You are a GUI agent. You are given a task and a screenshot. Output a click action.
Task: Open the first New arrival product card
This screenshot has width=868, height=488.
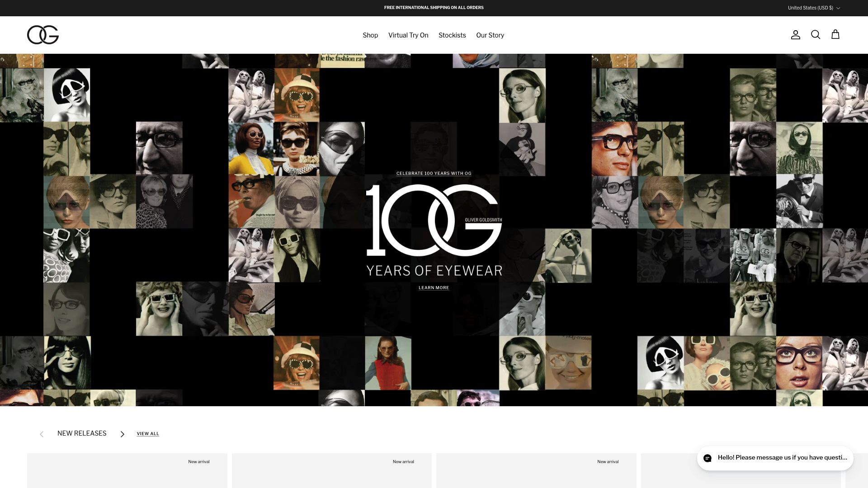click(x=127, y=470)
